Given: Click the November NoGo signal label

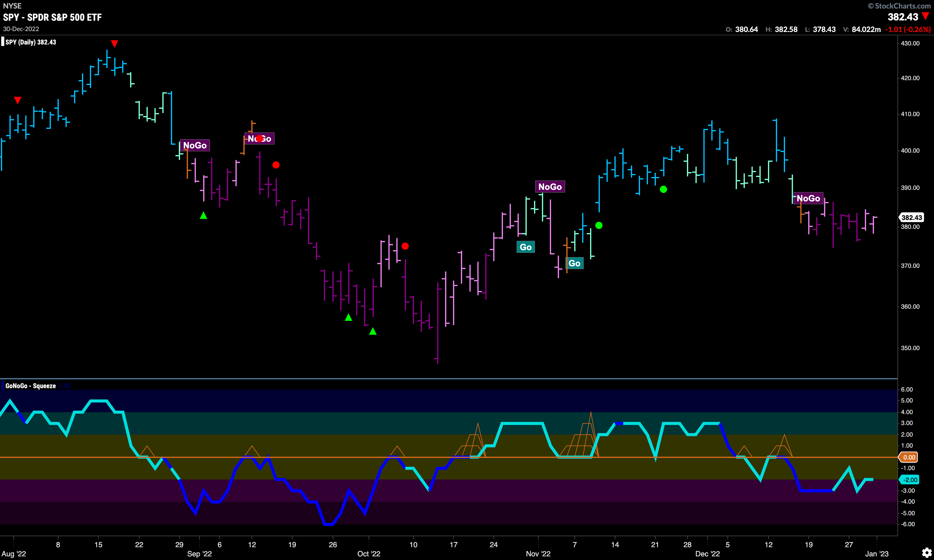Looking at the screenshot, I should [x=550, y=186].
